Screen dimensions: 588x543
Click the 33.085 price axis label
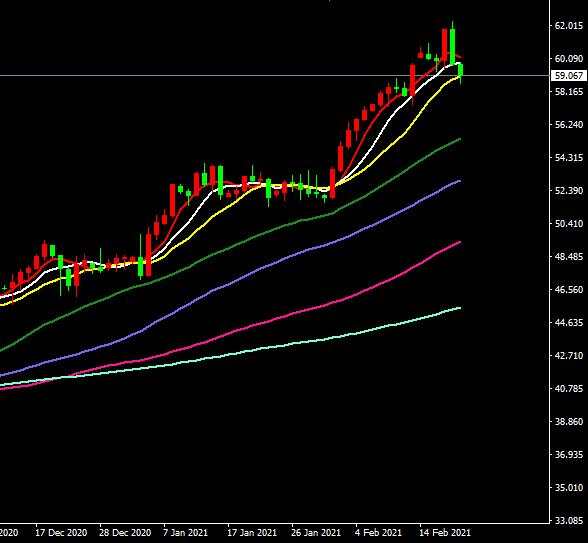[x=569, y=520]
